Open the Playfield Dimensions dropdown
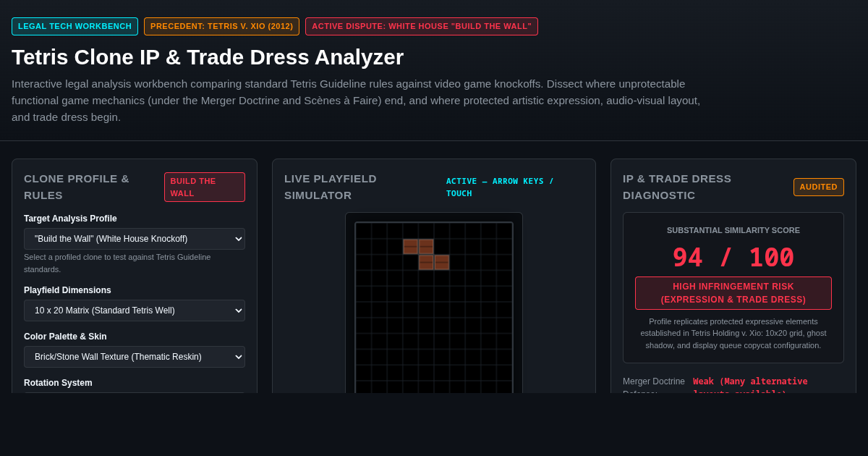Screen dimensions: 868x456 coord(135,311)
